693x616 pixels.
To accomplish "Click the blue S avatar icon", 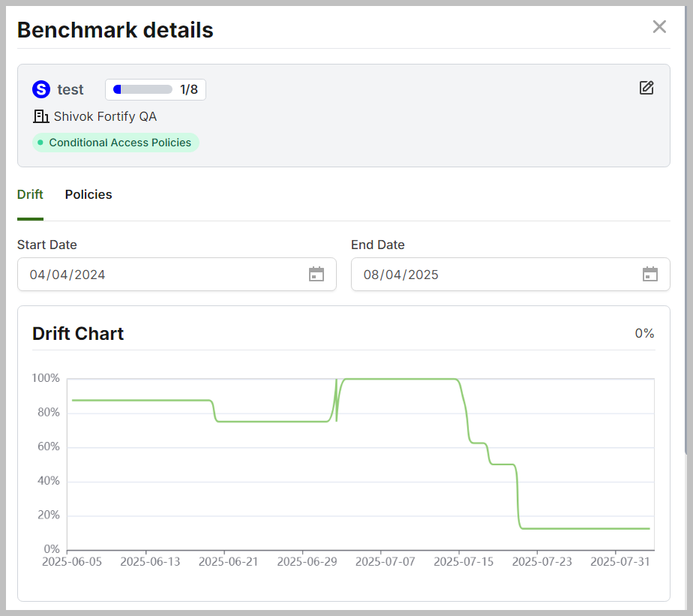I will [x=41, y=90].
